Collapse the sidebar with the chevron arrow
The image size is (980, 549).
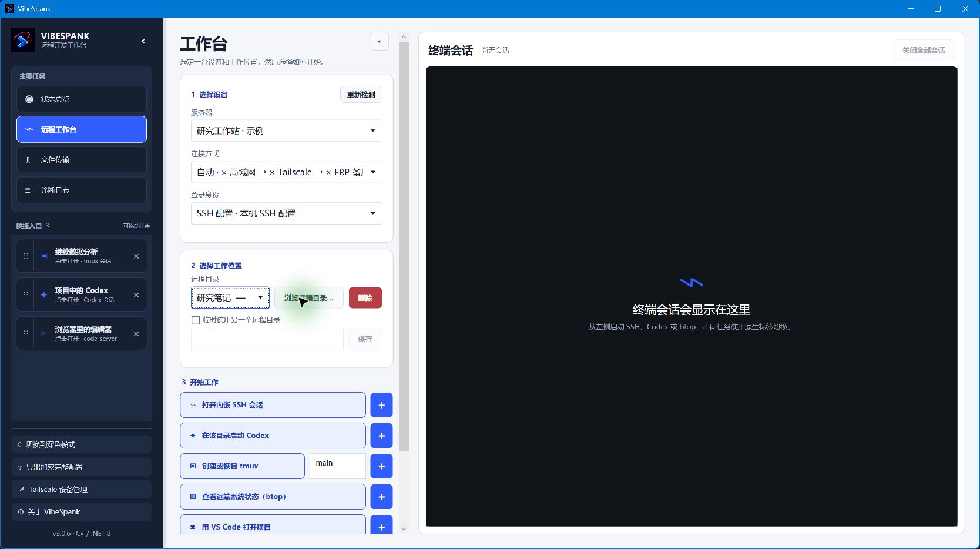point(143,41)
